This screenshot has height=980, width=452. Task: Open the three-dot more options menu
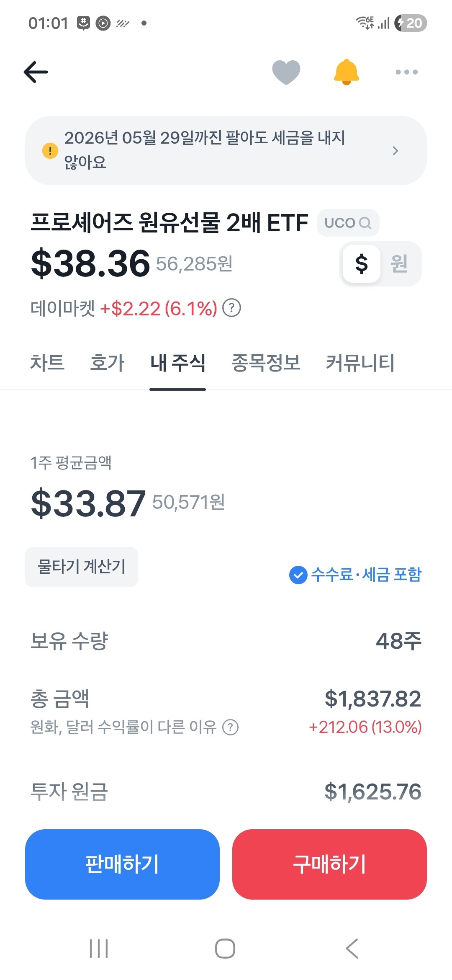pos(406,72)
